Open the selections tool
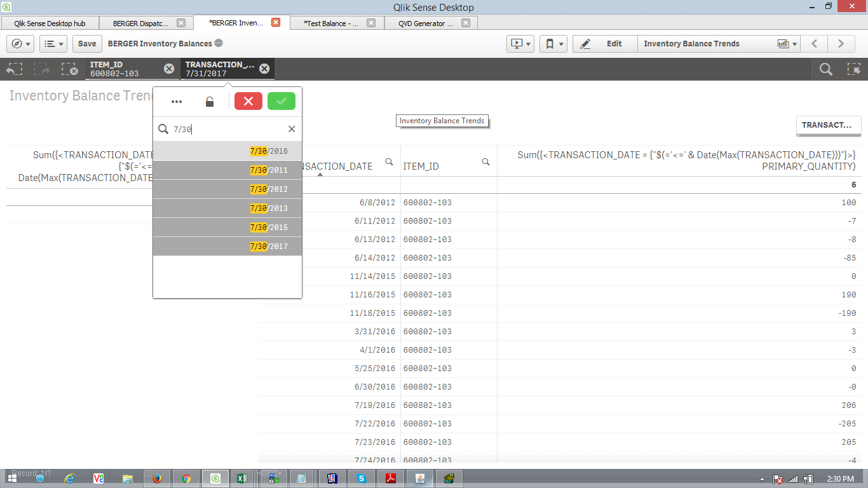 854,69
